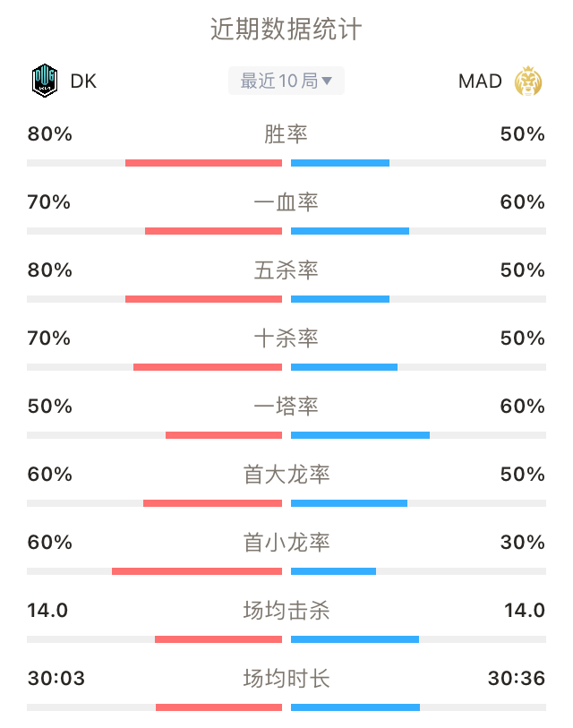Screen dimensions: 573x728
Task: Click the 一塔率 stat label
Action: pos(286,407)
